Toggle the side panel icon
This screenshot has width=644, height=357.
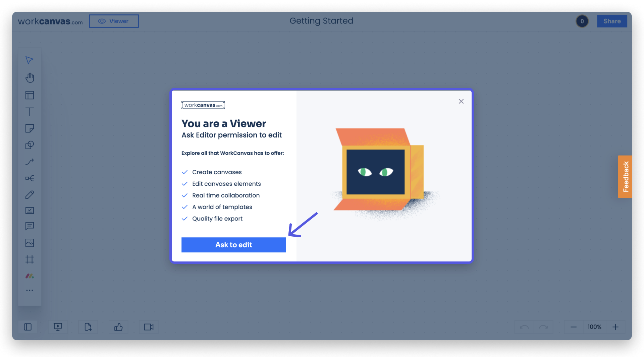[x=28, y=327]
